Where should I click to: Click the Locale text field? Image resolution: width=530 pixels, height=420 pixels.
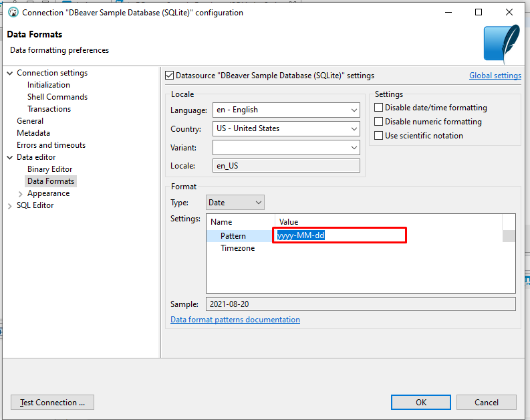point(286,166)
